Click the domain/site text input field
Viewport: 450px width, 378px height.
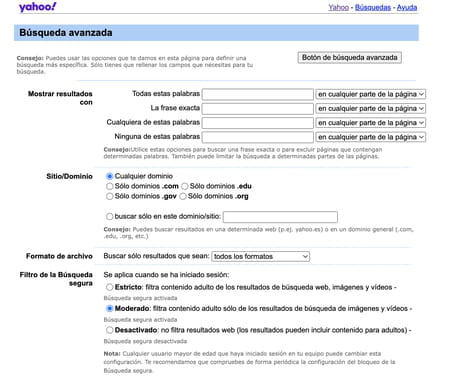(280, 217)
